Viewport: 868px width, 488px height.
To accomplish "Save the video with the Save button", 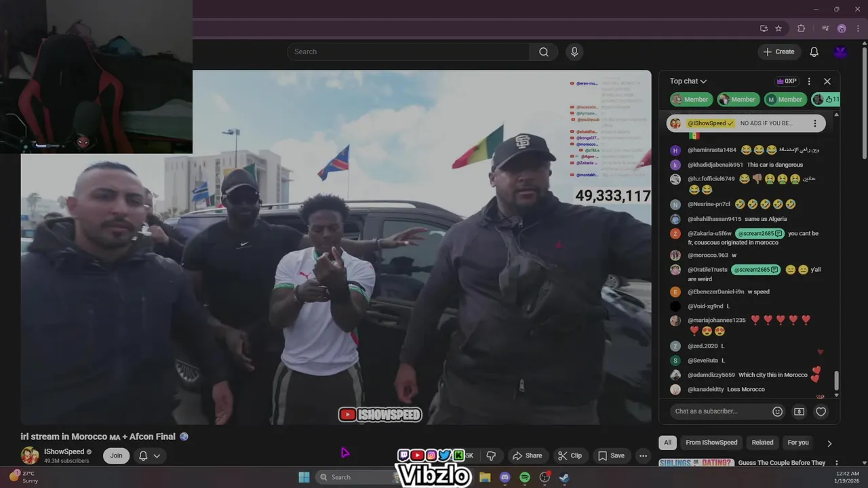I will [611, 455].
